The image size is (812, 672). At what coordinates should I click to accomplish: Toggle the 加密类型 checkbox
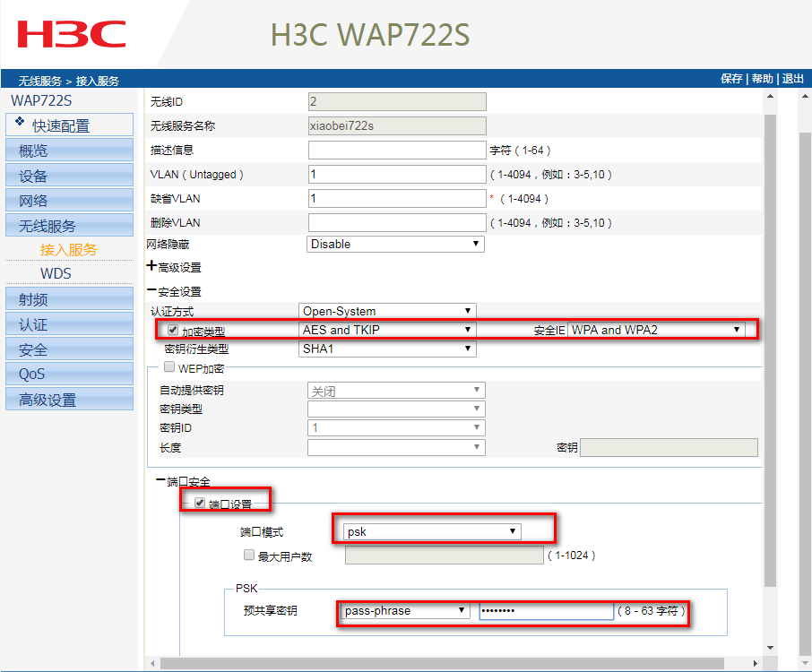[173, 330]
